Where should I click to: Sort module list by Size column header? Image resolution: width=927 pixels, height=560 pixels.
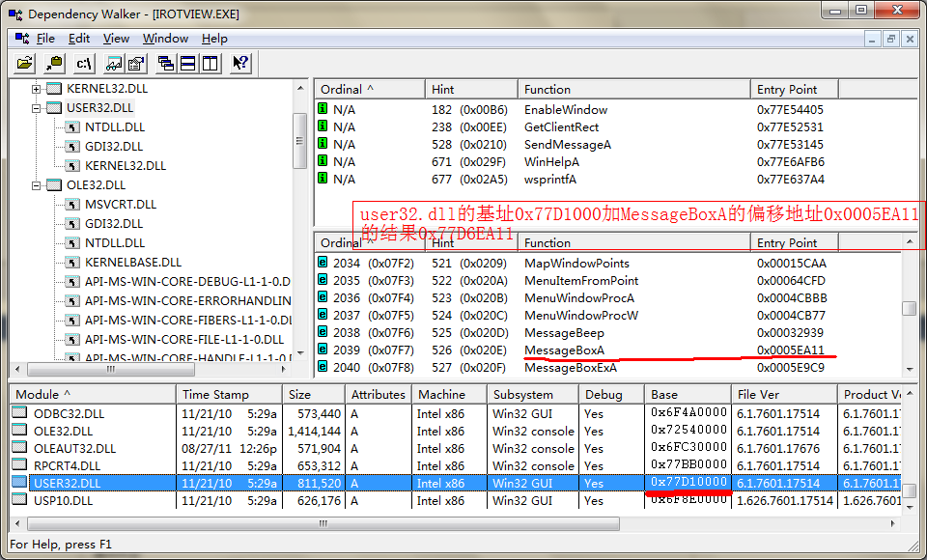[x=313, y=395]
